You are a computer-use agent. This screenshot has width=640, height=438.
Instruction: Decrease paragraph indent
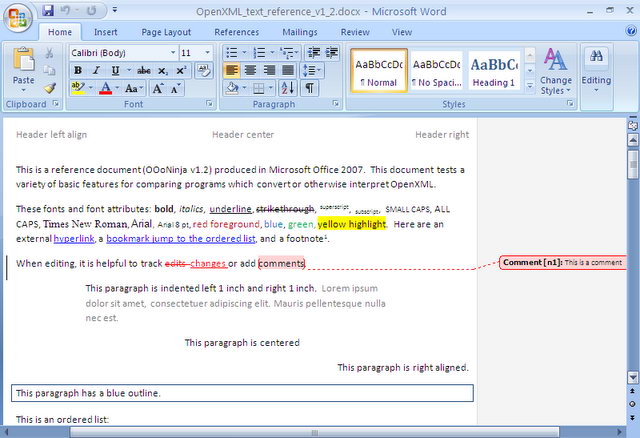313,53
